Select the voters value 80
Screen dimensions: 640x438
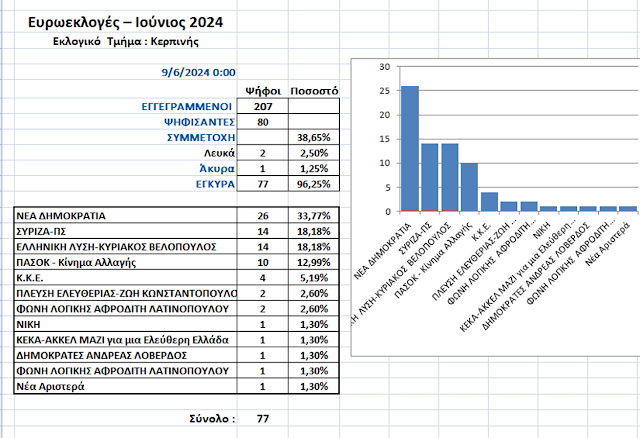point(263,122)
